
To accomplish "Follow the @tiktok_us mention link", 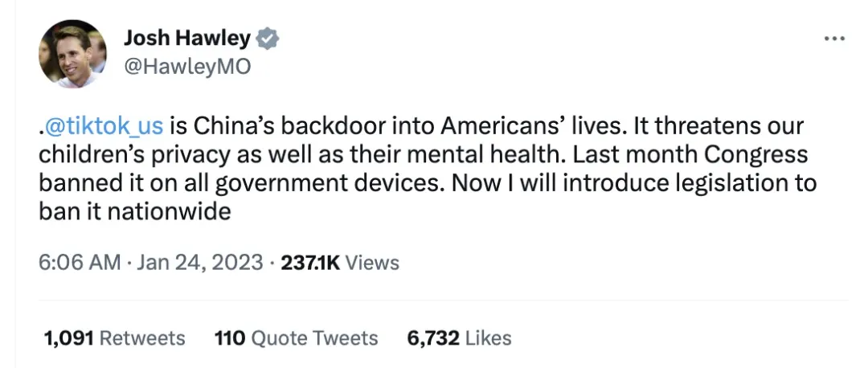I will click(x=105, y=126).
